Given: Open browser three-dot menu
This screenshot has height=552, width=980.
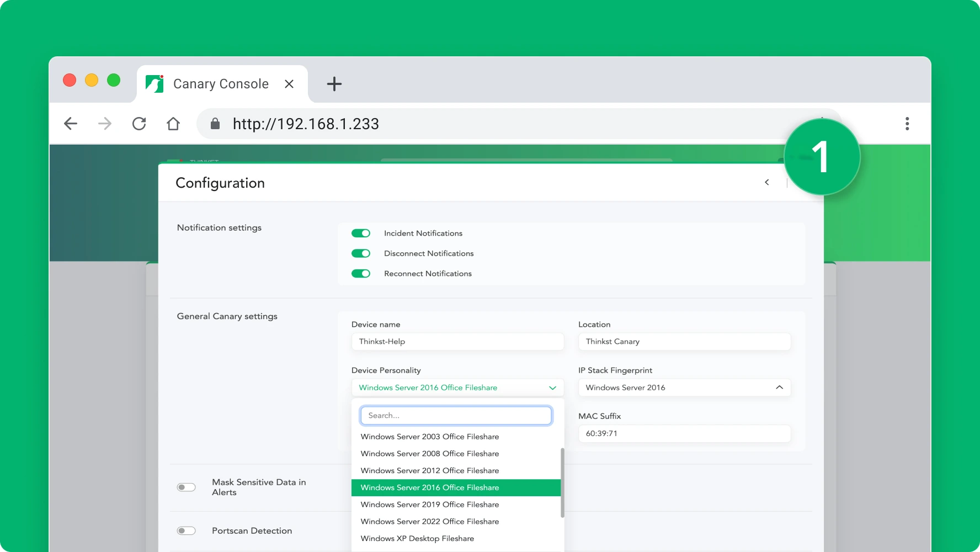Looking at the screenshot, I should 907,124.
